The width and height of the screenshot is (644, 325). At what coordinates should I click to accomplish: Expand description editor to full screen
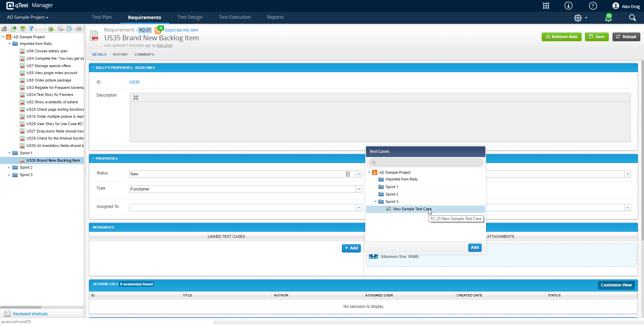136,98
